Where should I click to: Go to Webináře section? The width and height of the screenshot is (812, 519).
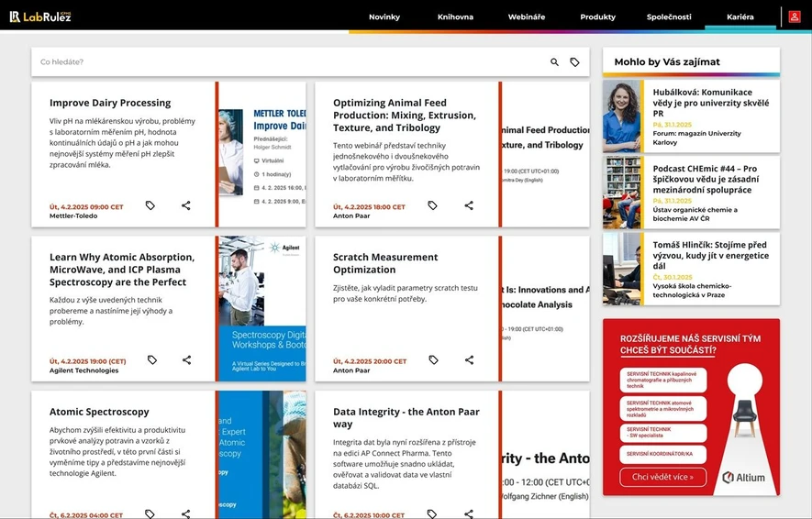click(x=526, y=17)
